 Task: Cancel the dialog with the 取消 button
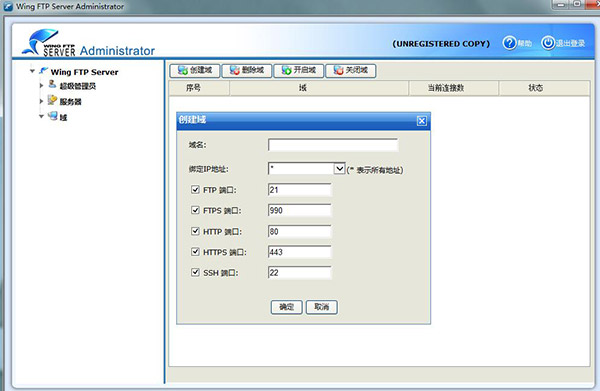(x=321, y=307)
